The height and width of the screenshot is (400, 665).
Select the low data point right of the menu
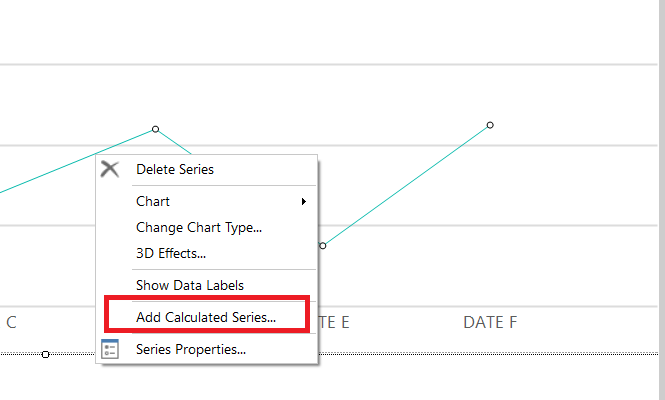tap(323, 245)
